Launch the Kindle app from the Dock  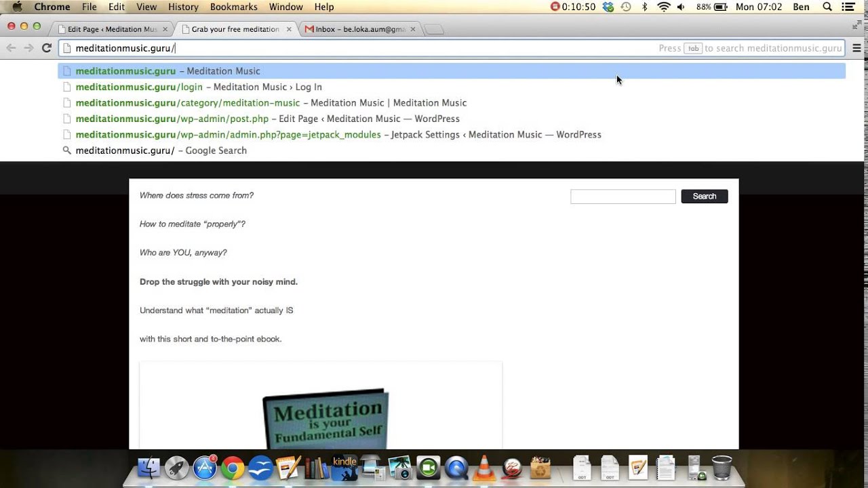[x=344, y=468]
